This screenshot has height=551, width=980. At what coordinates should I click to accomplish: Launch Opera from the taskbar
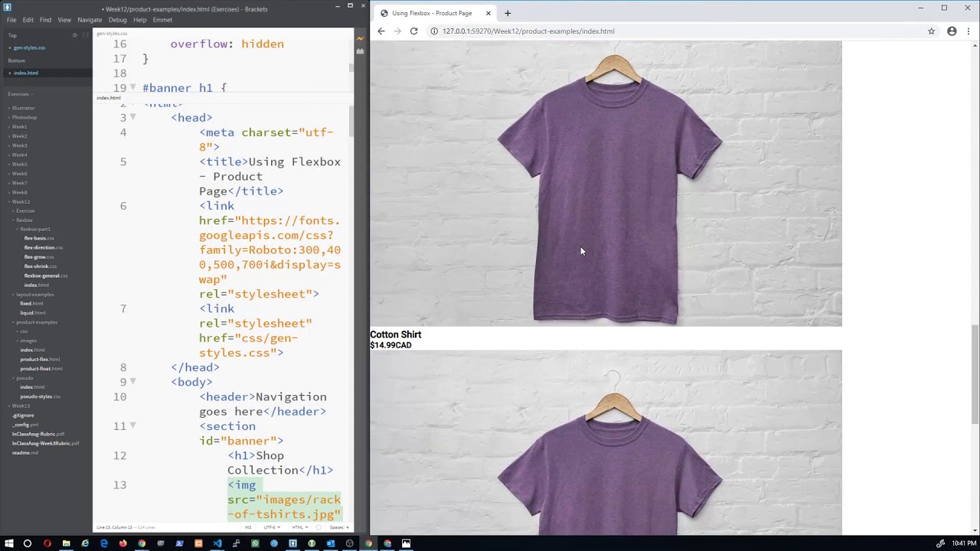click(x=47, y=543)
